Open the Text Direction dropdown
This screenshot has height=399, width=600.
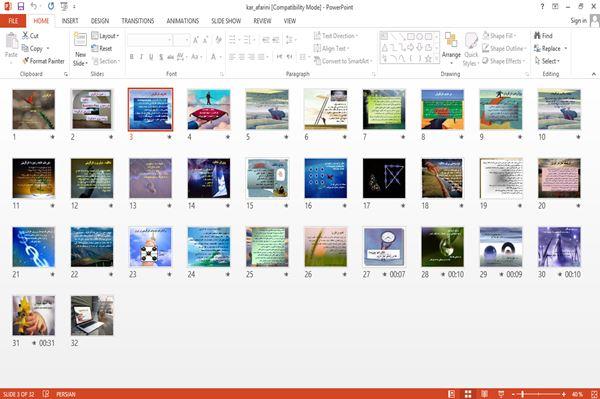336,36
